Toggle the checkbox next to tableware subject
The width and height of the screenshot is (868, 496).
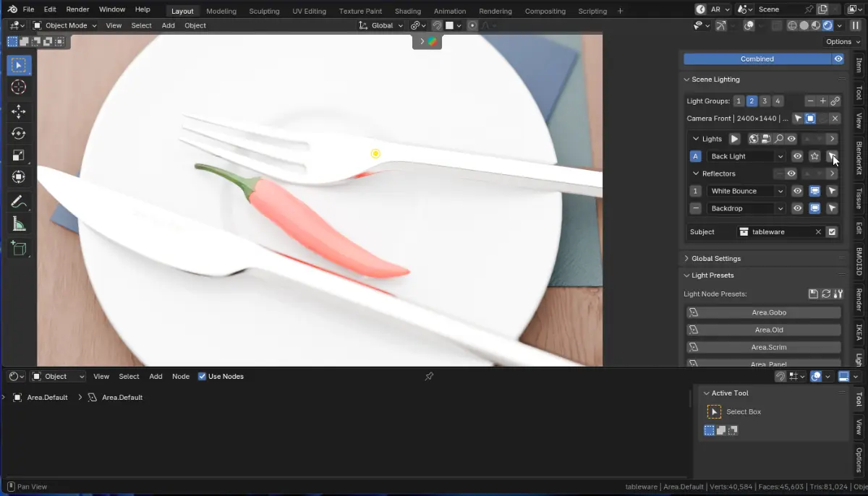coord(832,231)
